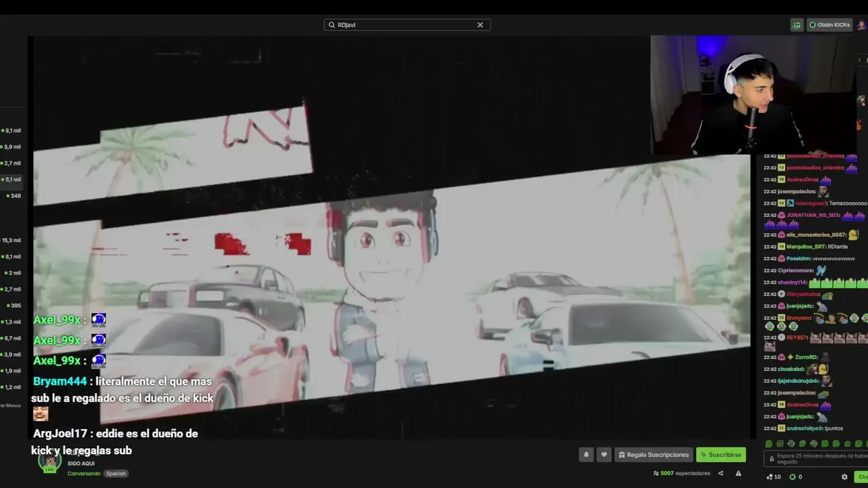Open chat settings gear icon

tap(844, 476)
